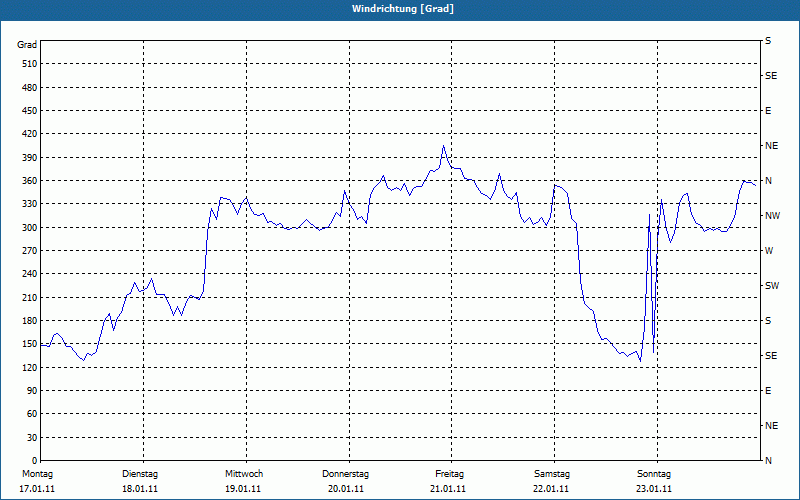Click the 19.01.11 date label
Image resolution: width=800 pixels, height=500 pixels.
[x=243, y=489]
